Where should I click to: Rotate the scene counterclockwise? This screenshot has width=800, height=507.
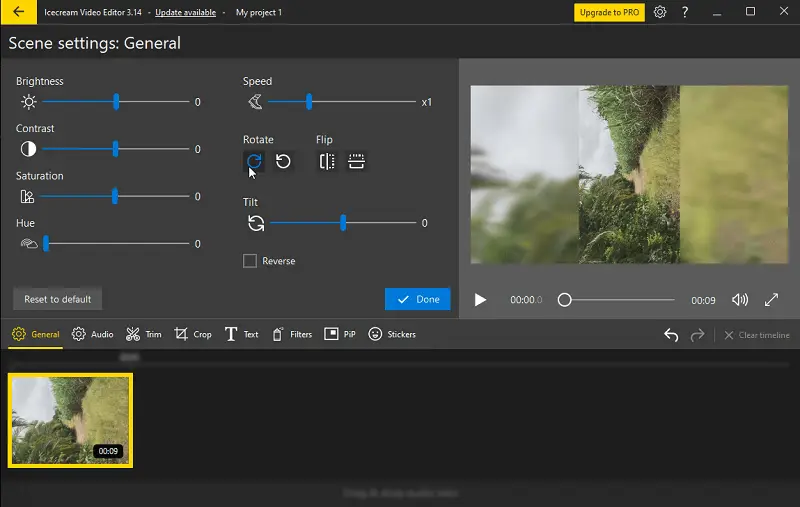tap(283, 161)
